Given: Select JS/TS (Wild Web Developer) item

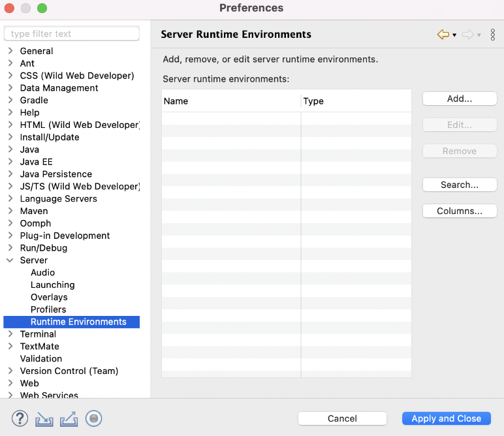Looking at the screenshot, I should [x=80, y=187].
